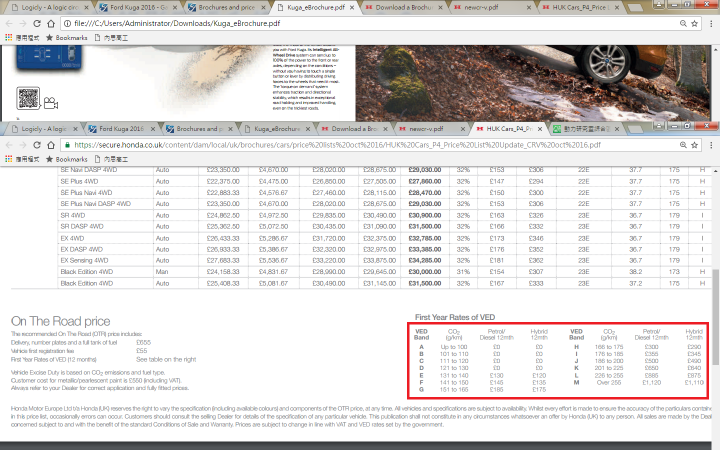Go back in the Kuga_eBrochure.pdf window
This screenshot has height=450, width=720.
[9, 23]
